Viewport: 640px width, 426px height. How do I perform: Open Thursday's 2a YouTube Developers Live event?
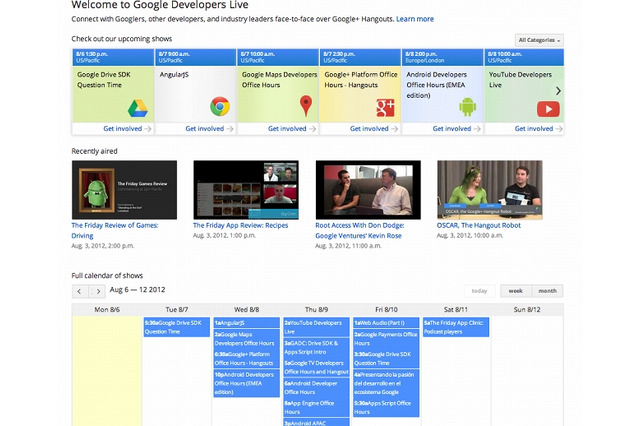coord(316,327)
